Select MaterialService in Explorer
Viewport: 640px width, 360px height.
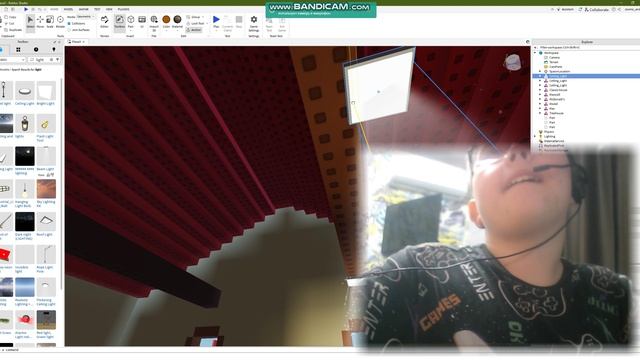554,141
